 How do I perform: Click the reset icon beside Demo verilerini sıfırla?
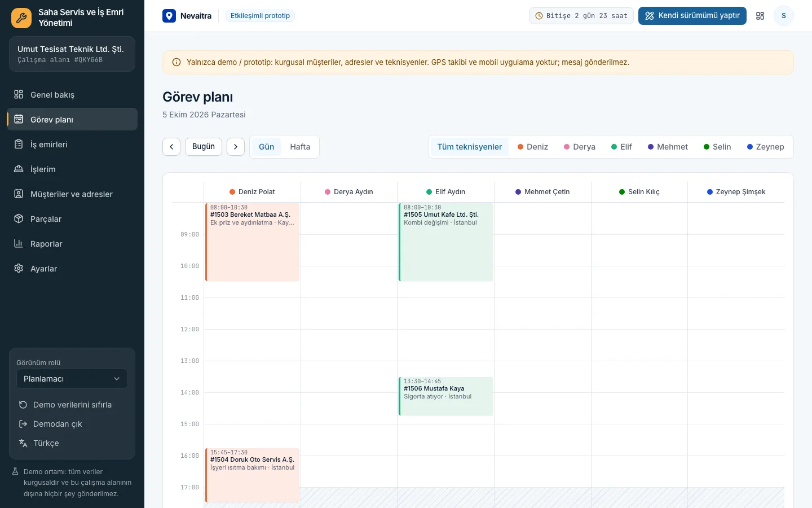point(23,405)
